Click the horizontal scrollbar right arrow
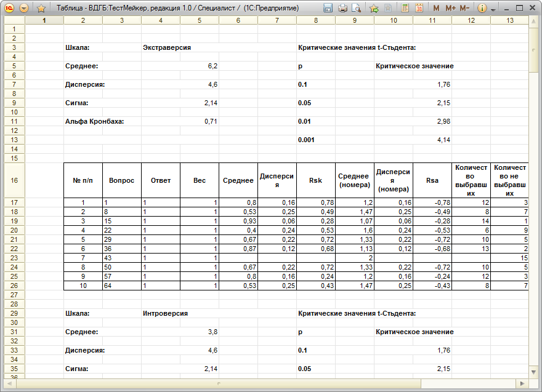Screen dimensions: 542x392 pos(522,383)
